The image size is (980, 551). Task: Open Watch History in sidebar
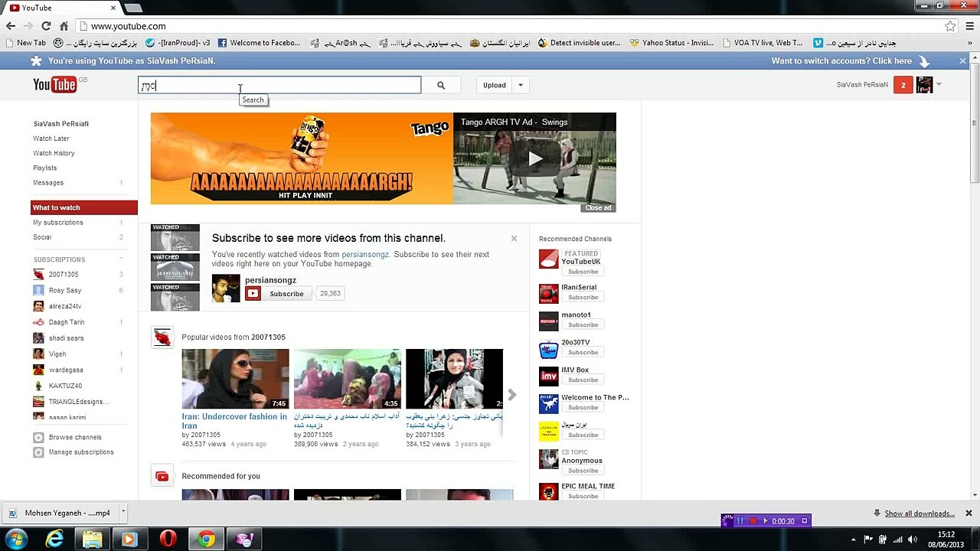(54, 153)
